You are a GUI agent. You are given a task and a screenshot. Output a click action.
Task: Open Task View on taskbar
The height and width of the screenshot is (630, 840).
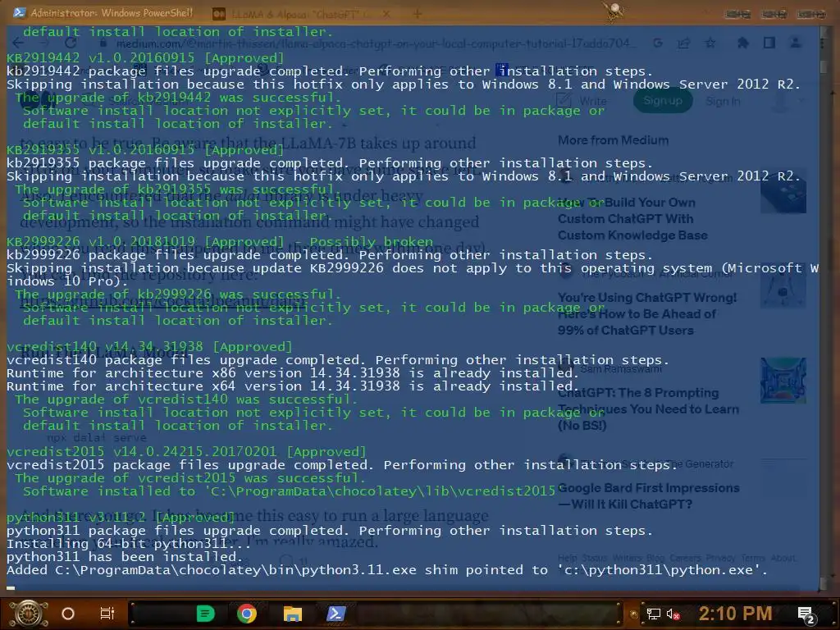coord(107,614)
